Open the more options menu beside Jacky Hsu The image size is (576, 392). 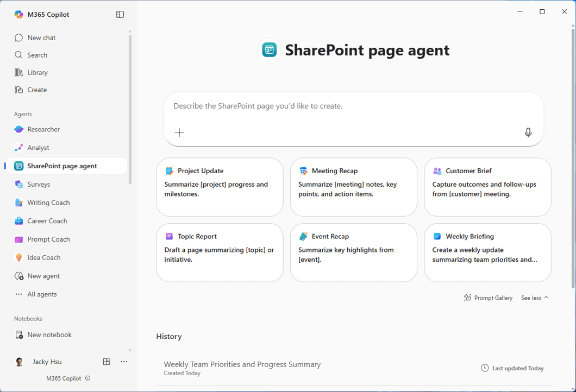pos(124,361)
